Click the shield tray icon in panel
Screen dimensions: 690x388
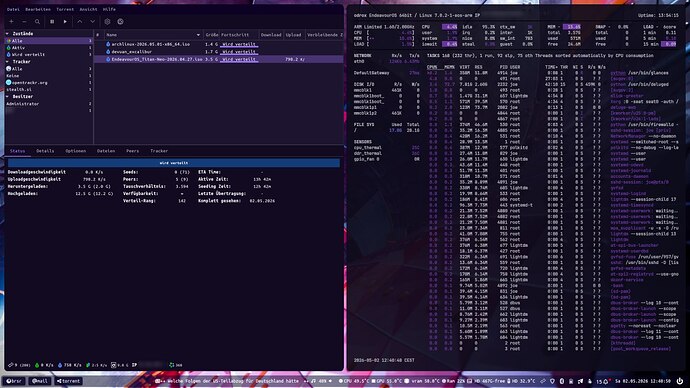[x=552, y=381]
